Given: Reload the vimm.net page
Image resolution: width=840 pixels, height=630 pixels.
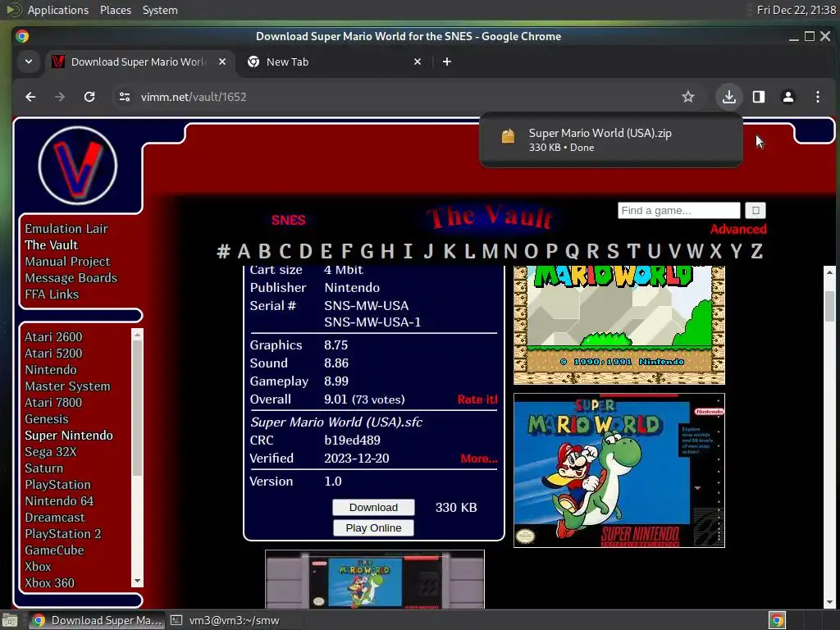Looking at the screenshot, I should [x=89, y=97].
